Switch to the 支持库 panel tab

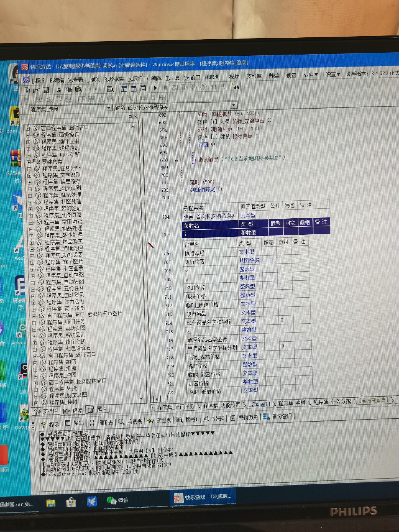point(47,411)
